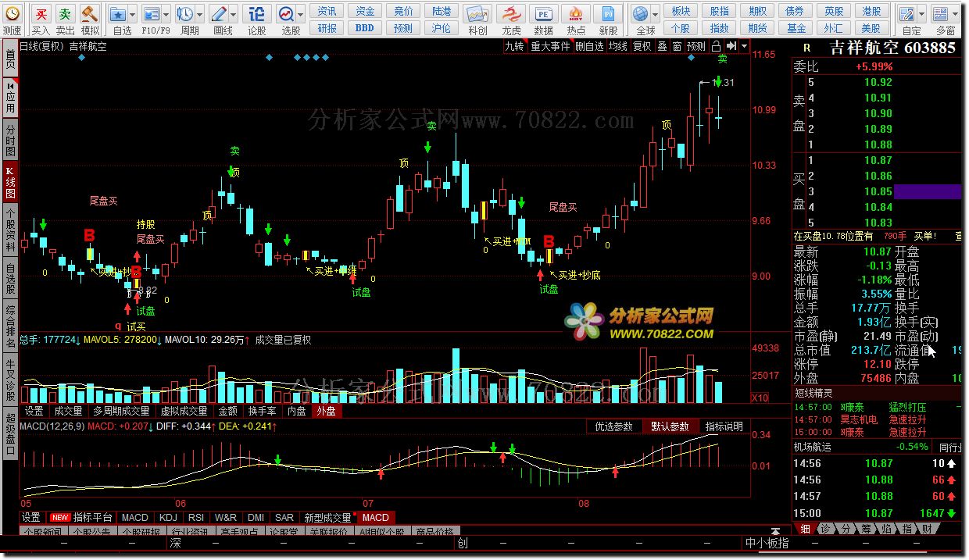Click the 期货 futures button
Image resolution: width=969 pixels, height=560 pixels.
pos(757,28)
